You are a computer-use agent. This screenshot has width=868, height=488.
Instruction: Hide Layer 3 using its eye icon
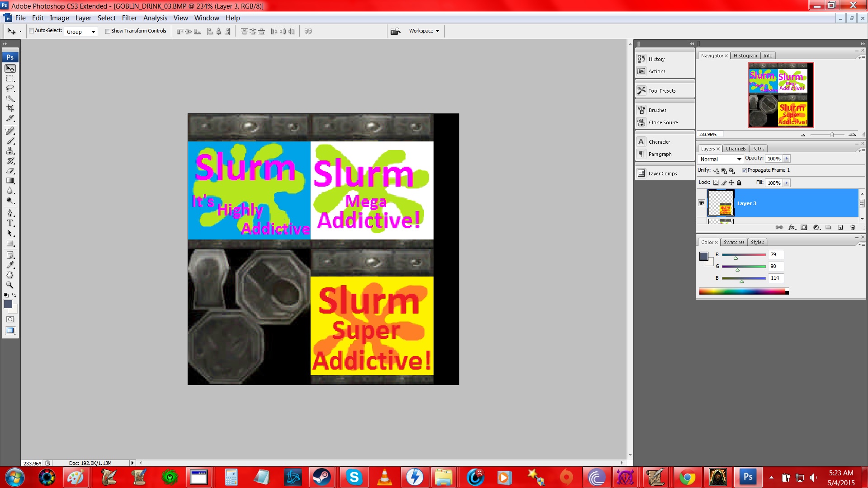(701, 203)
